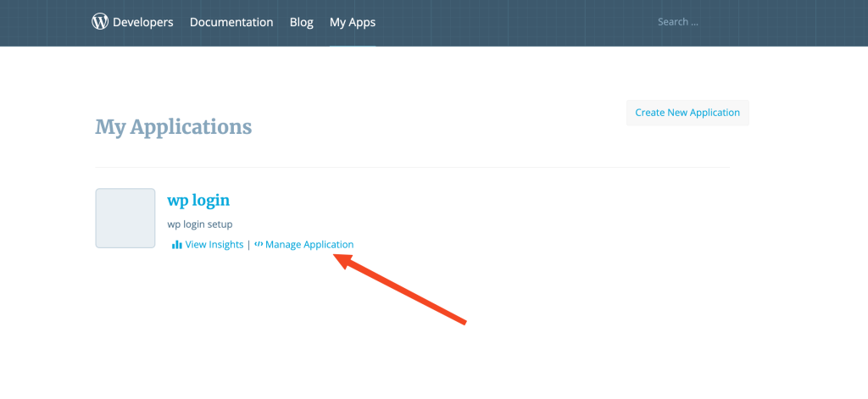
Task: Click the My Applications heading
Action: [173, 127]
